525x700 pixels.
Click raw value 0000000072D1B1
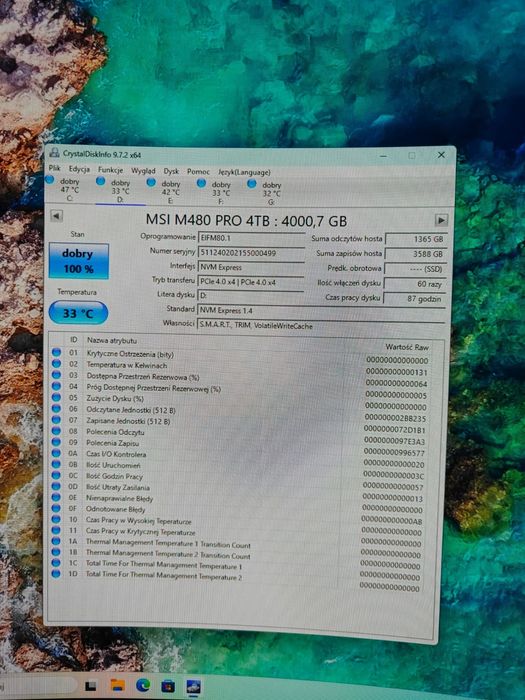(395, 430)
